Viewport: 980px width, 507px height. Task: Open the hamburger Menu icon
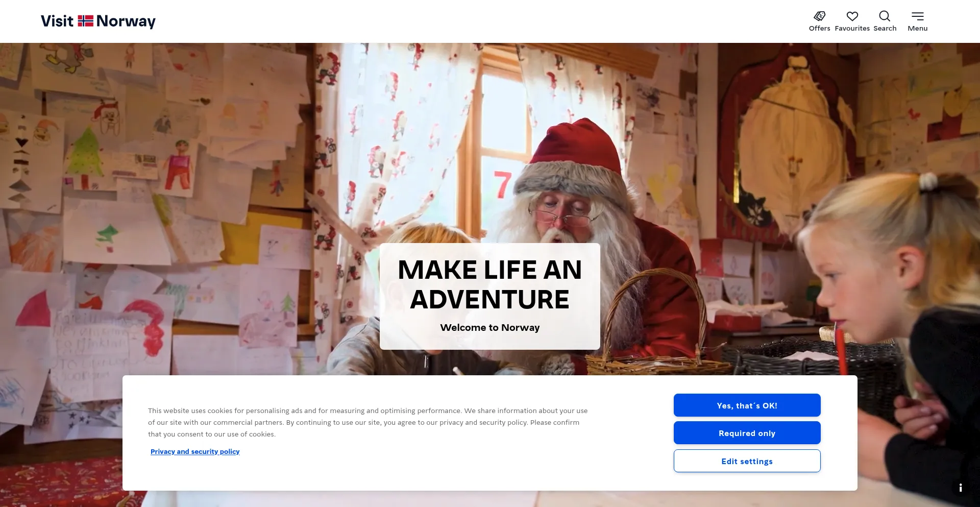[918, 16]
